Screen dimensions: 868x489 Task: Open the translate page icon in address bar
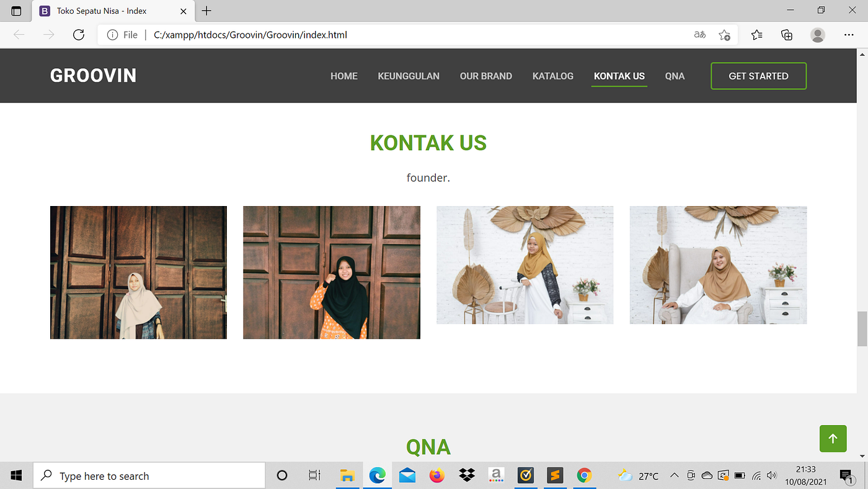pyautogui.click(x=699, y=35)
